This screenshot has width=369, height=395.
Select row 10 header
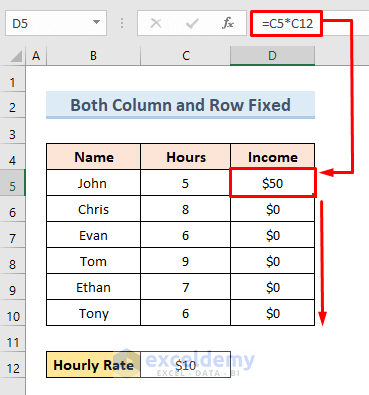click(x=13, y=313)
